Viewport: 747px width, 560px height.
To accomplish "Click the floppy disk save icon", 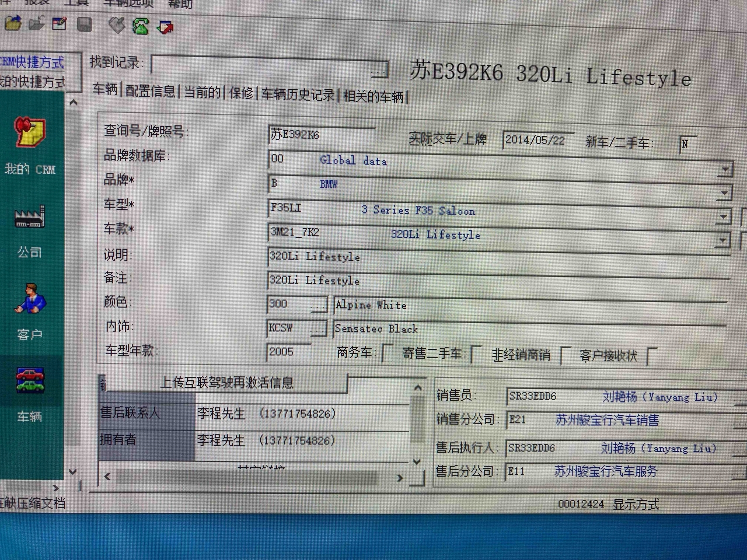I will coord(85,24).
